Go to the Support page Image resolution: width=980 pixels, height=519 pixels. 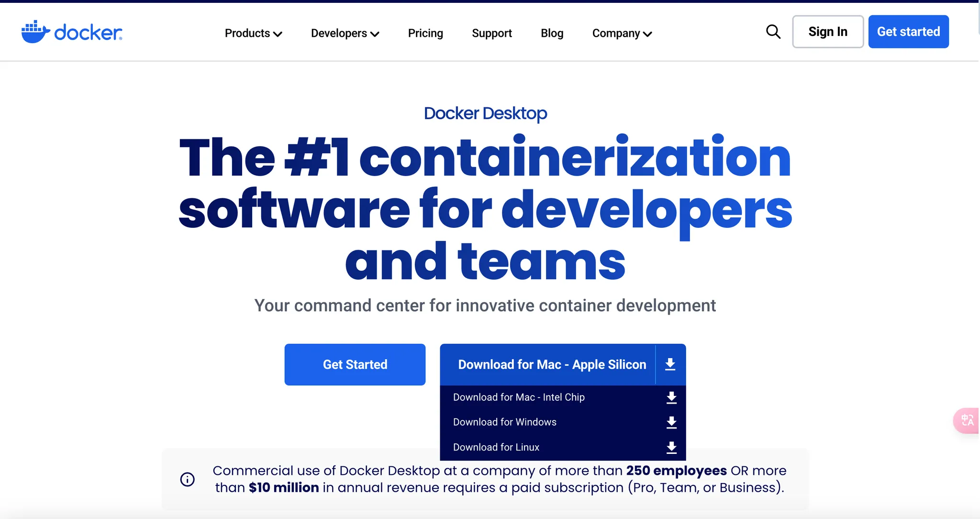[491, 33]
